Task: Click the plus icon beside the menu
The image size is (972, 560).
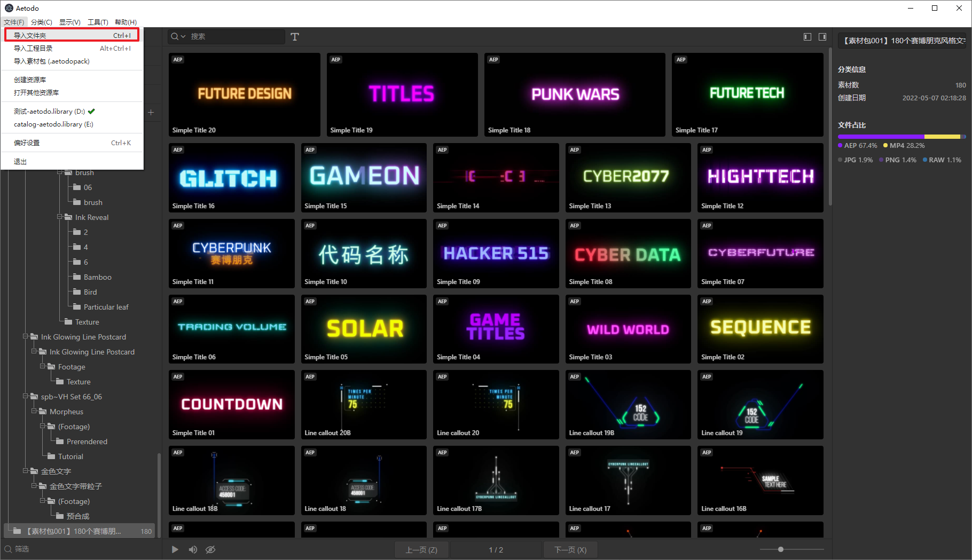Action: [151, 112]
